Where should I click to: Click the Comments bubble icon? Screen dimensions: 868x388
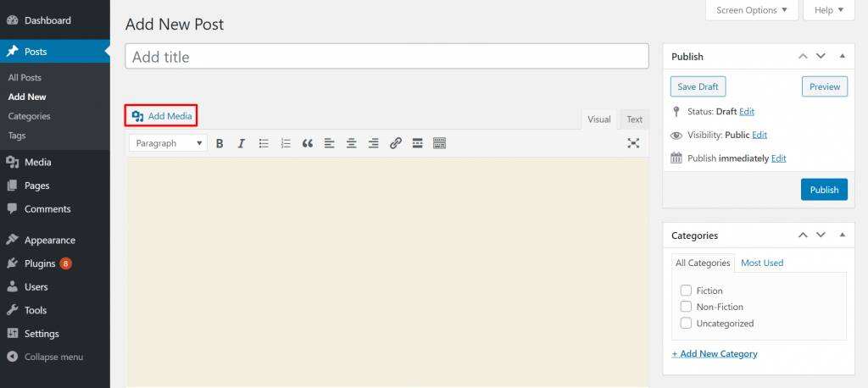[12, 208]
